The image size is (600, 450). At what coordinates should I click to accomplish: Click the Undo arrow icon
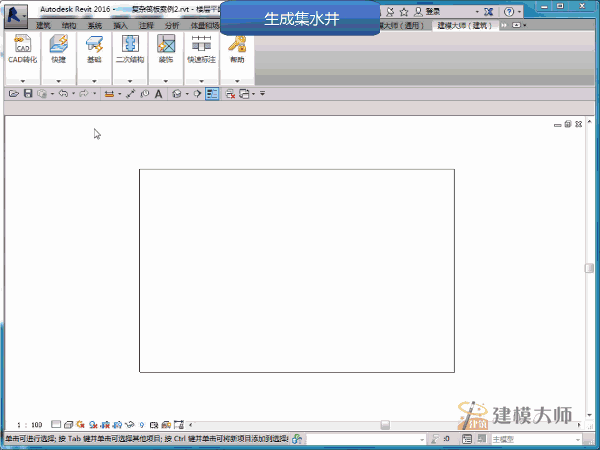point(63,94)
